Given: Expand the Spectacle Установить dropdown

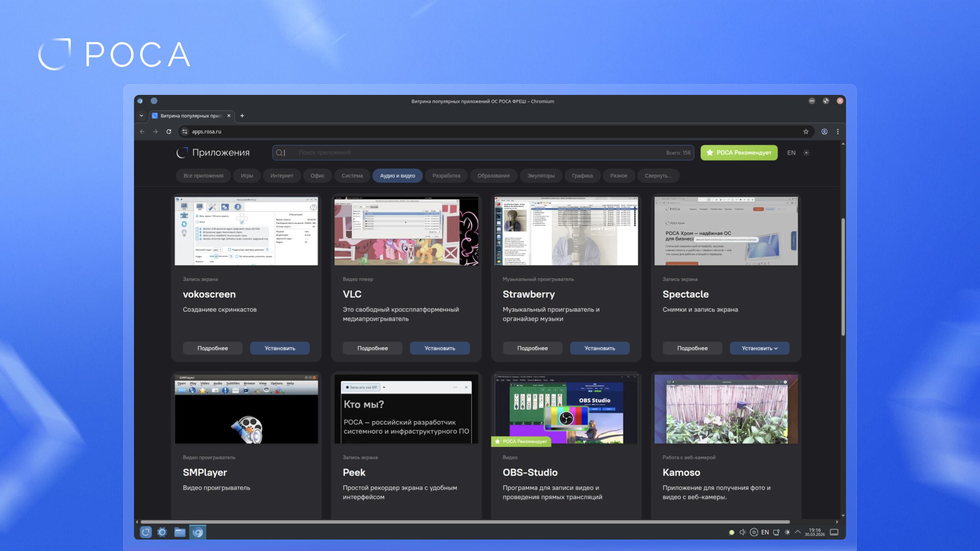Looking at the screenshot, I should coord(759,348).
